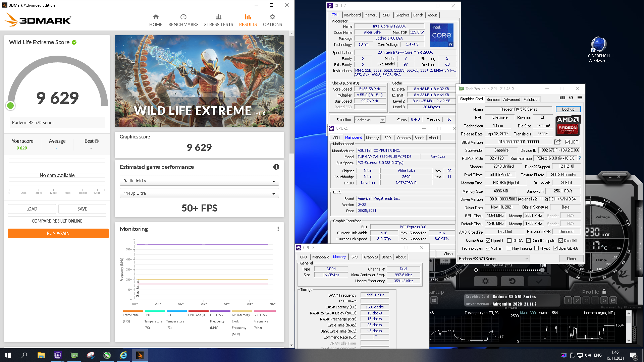Toggle OpenGL 4.6 checkbox in GPU-Z
The height and width of the screenshot is (362, 644).
[x=555, y=248]
